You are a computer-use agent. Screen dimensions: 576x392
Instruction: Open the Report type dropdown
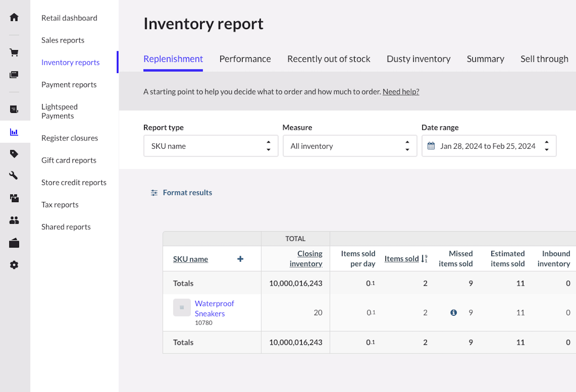coord(210,146)
